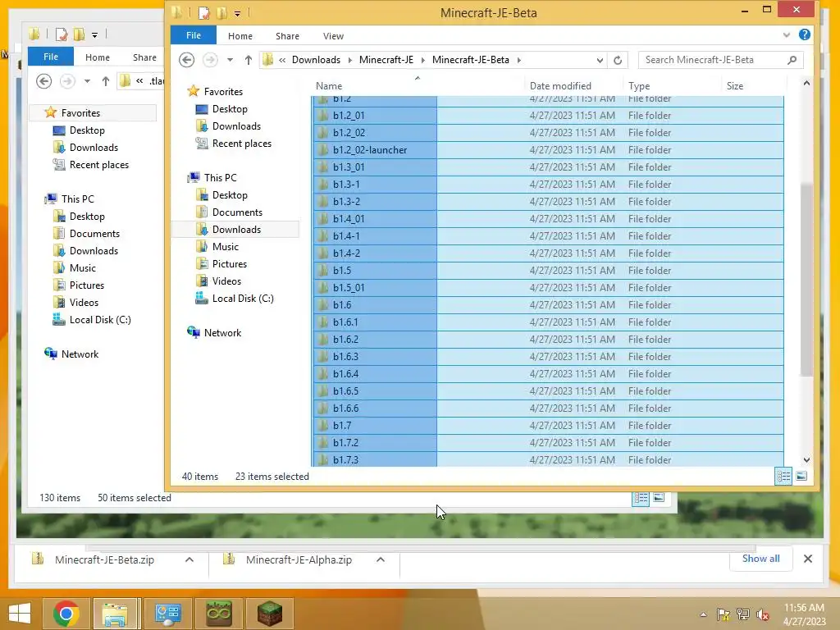The width and height of the screenshot is (840, 630).
Task: Click New folder icon in front window title bar
Action: click(221, 13)
